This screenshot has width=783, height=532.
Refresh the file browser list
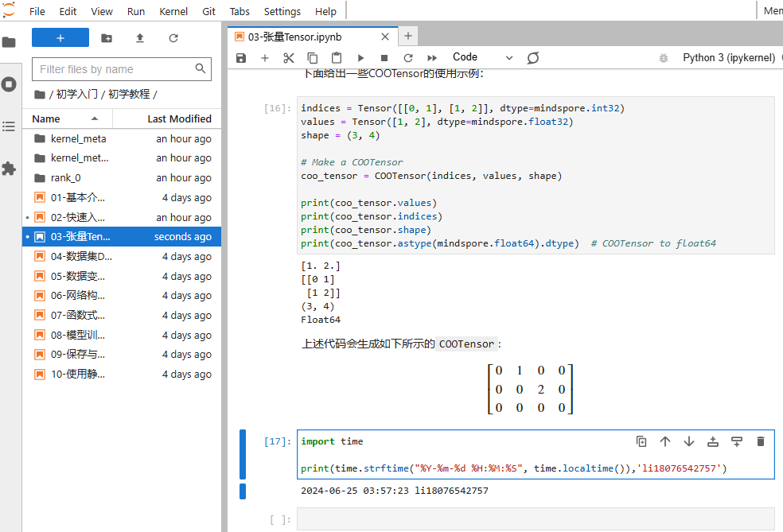click(x=173, y=38)
